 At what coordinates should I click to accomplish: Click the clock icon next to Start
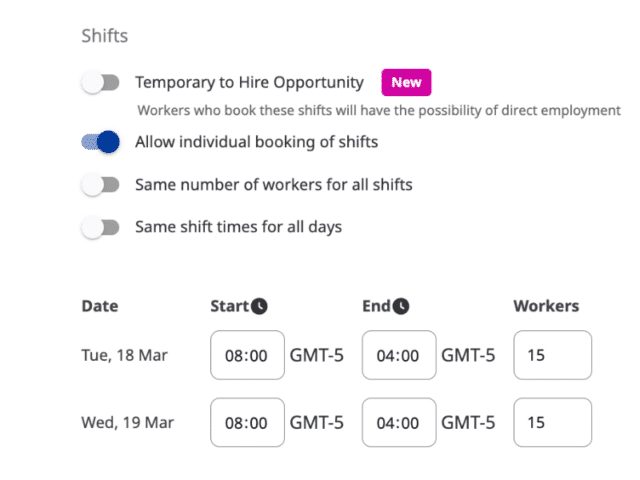[260, 306]
